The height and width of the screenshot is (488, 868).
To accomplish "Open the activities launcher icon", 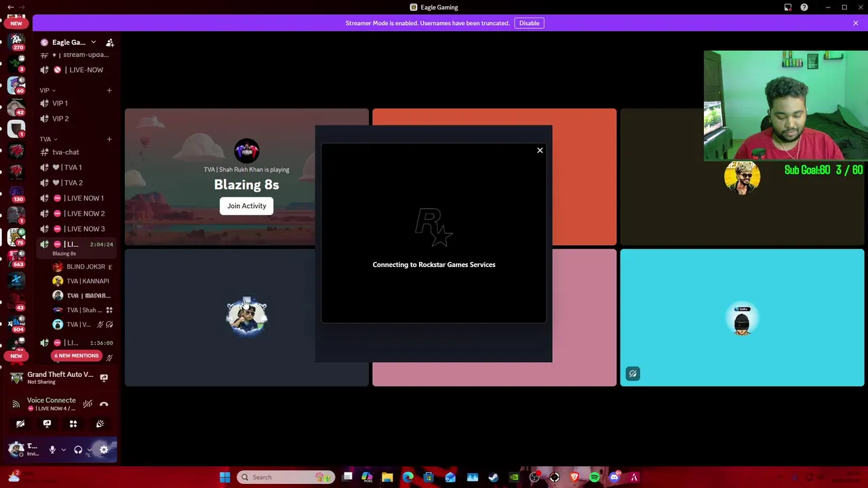I will coord(73,424).
